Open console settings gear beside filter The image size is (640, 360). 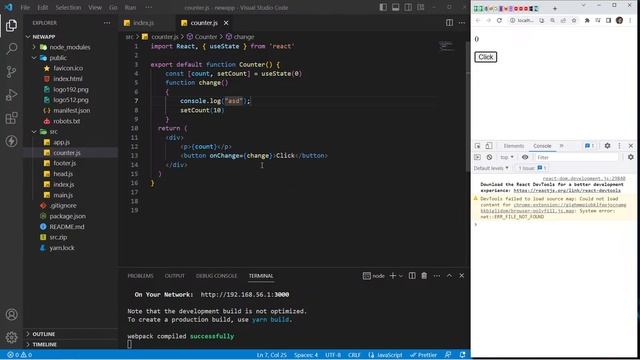(x=631, y=157)
